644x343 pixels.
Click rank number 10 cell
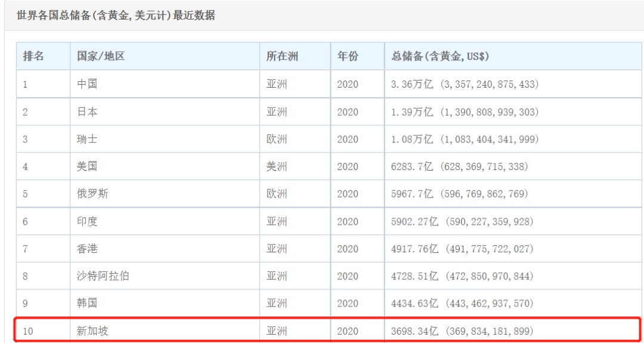tap(43, 330)
